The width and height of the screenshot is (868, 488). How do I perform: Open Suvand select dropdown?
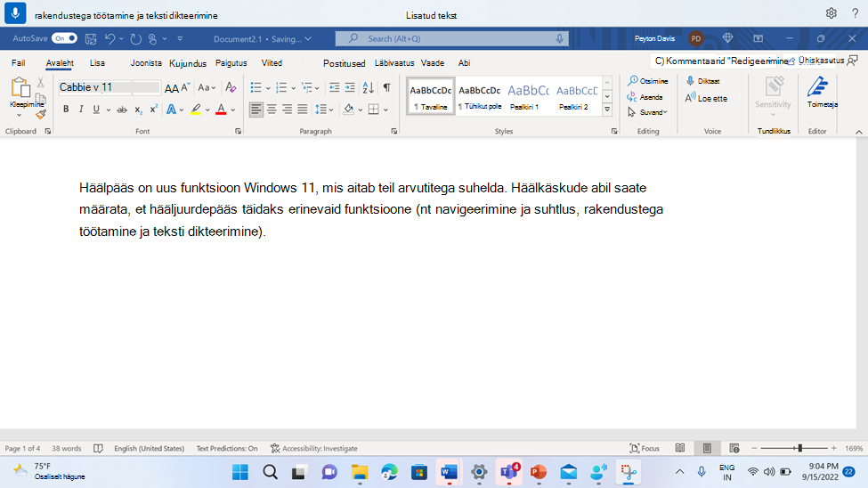[x=648, y=112]
